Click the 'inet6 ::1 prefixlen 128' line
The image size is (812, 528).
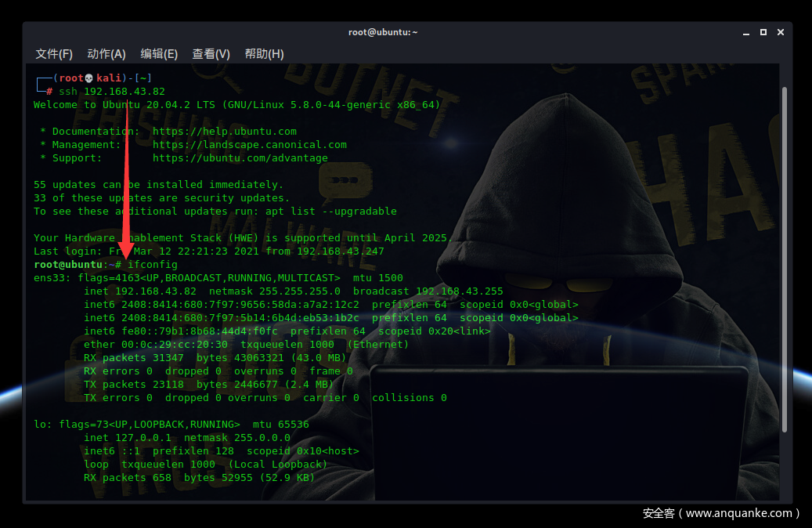click(x=221, y=451)
